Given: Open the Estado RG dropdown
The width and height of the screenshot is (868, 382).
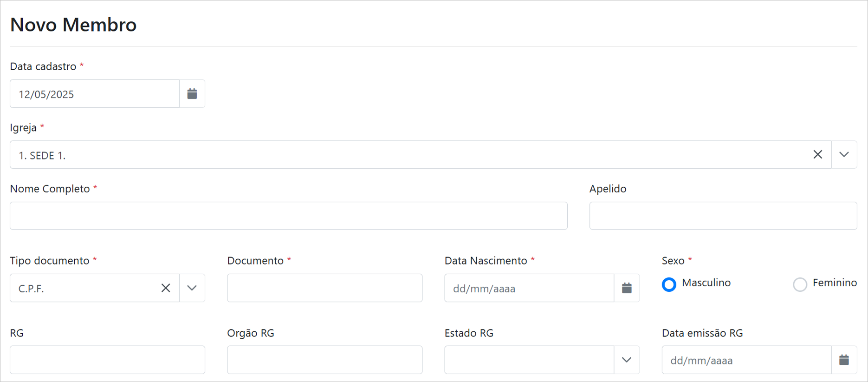Looking at the screenshot, I should [627, 360].
